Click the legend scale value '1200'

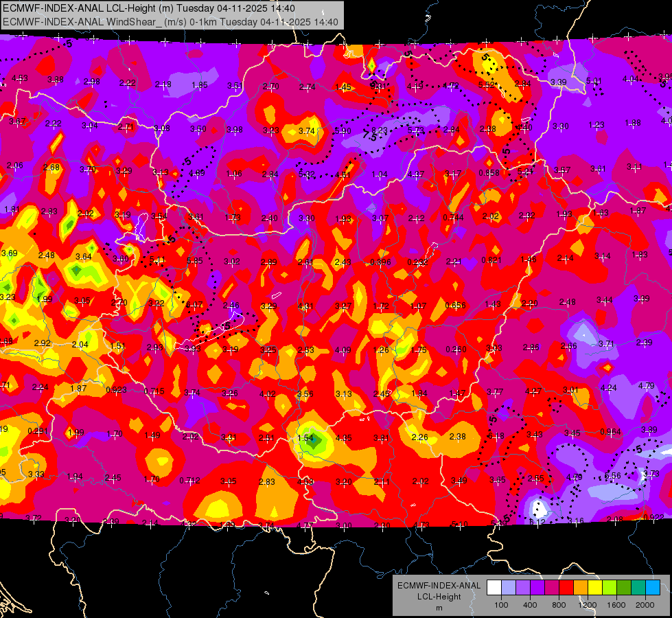588,605
